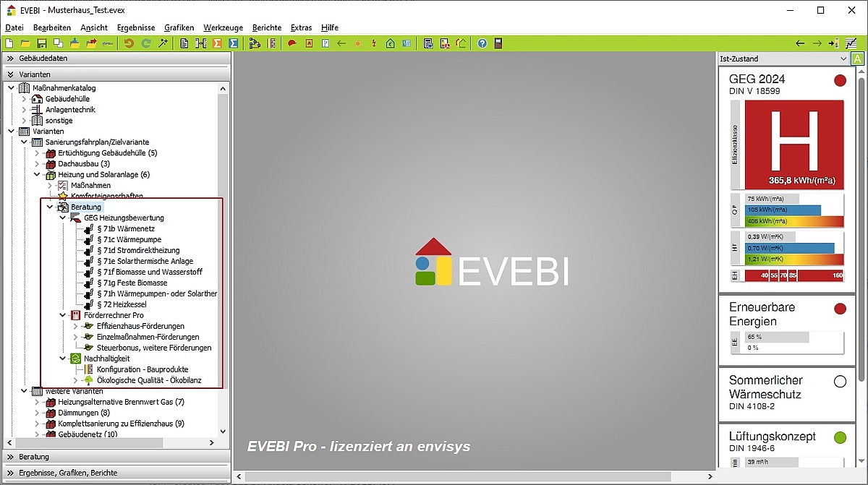Viewport: 868px width, 485px height.
Task: Expand the Gebäudehülle tree node arrow
Action: click(24, 99)
